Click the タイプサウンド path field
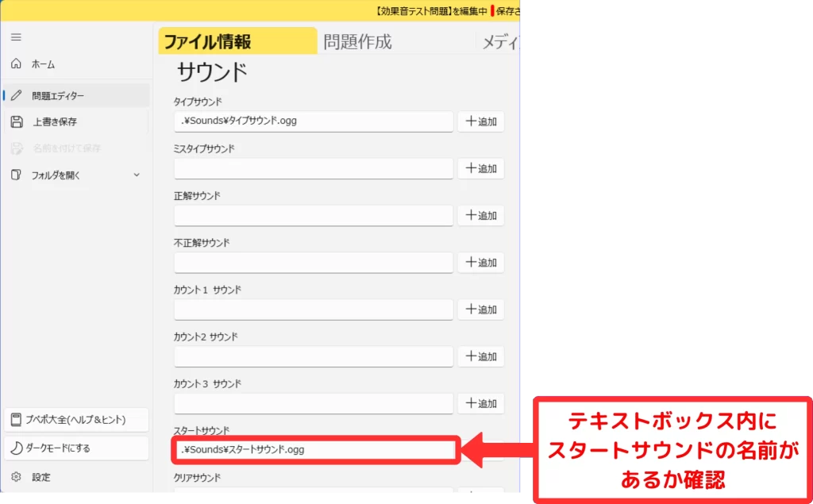The width and height of the screenshot is (813, 504). tap(314, 121)
